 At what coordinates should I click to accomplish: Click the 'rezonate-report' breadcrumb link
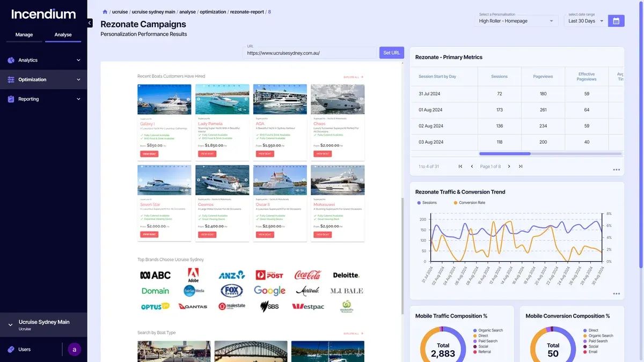tap(247, 12)
